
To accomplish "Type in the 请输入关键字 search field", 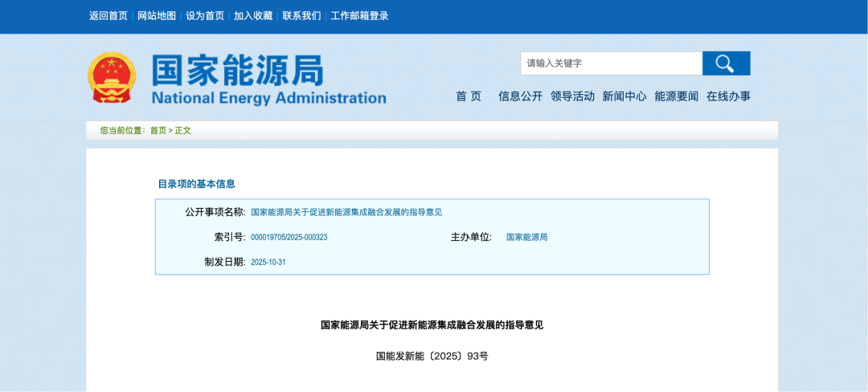I will pos(611,63).
